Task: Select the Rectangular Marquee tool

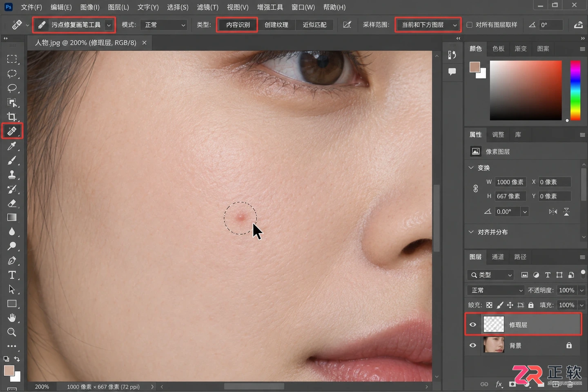Action: point(12,59)
